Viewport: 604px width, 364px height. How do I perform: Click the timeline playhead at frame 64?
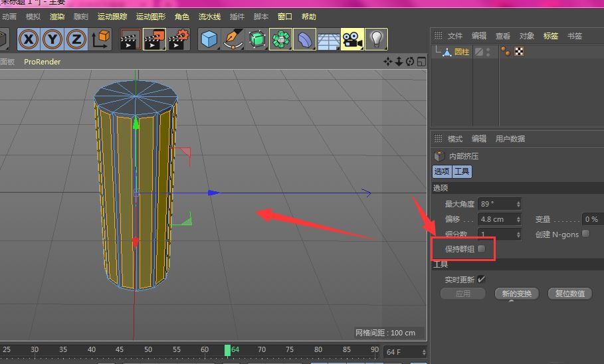click(227, 350)
